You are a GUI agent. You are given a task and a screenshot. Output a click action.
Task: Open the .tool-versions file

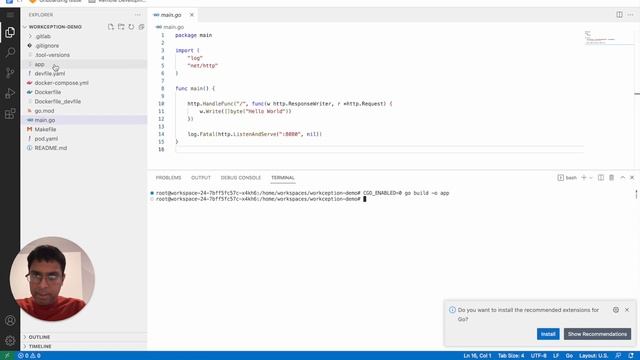tap(84, 55)
